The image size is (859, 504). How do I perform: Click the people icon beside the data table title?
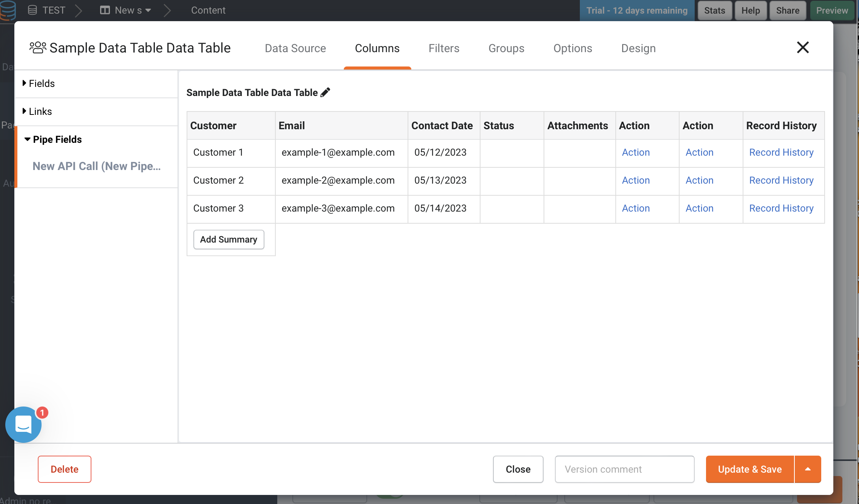coord(38,47)
